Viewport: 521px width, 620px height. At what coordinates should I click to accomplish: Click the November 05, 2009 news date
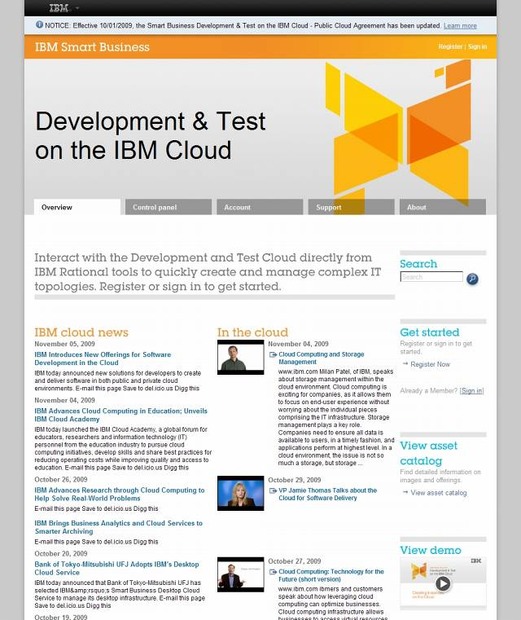tap(64, 344)
